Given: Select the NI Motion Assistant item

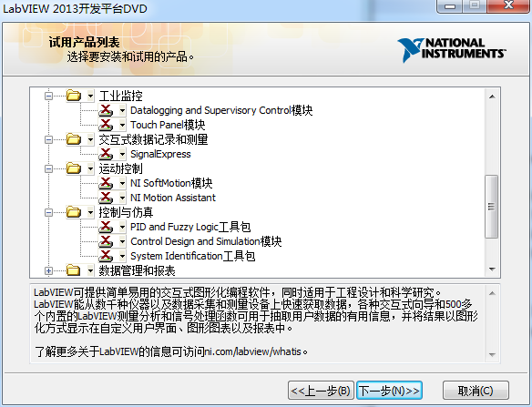Looking at the screenshot, I should (173, 198).
